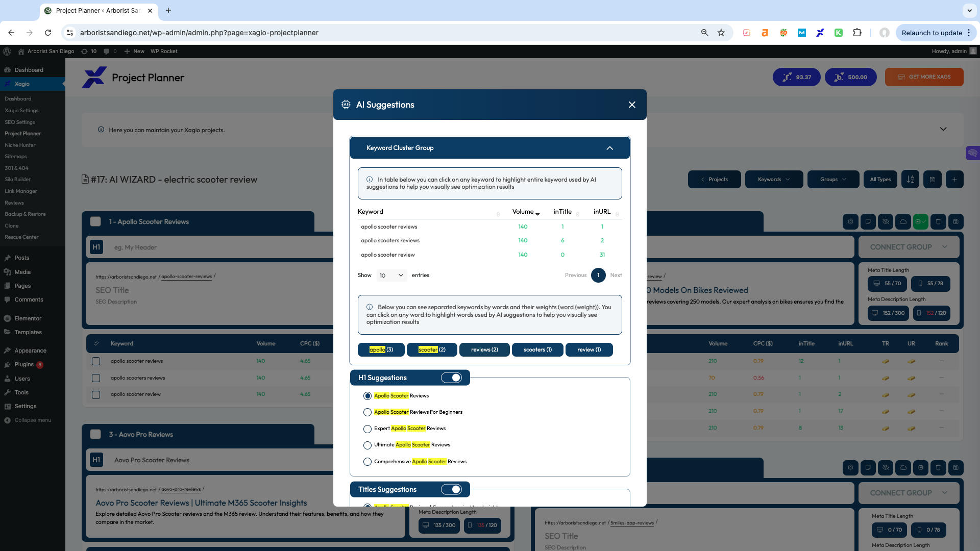Go back with the browser arrow
Screen dimensions: 980x551
click(x=11, y=33)
